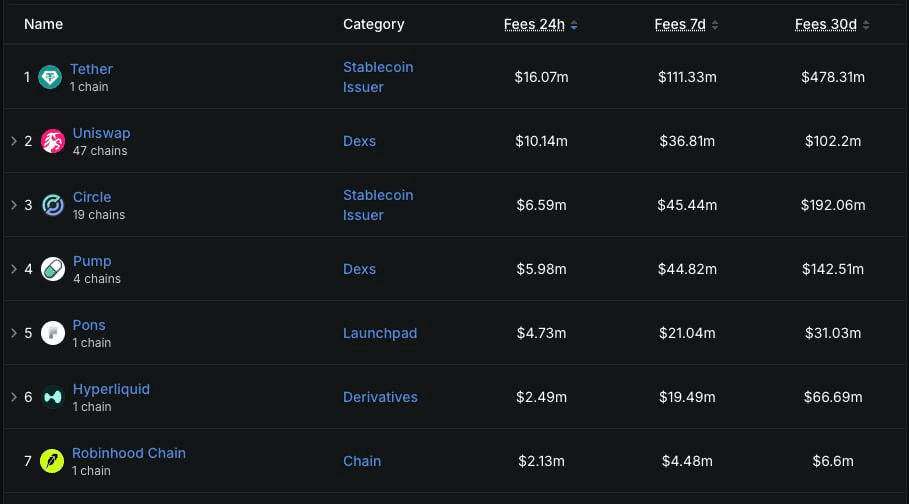Expand the Pump chains breakdown
The width and height of the screenshot is (909, 504).
click(x=14, y=269)
